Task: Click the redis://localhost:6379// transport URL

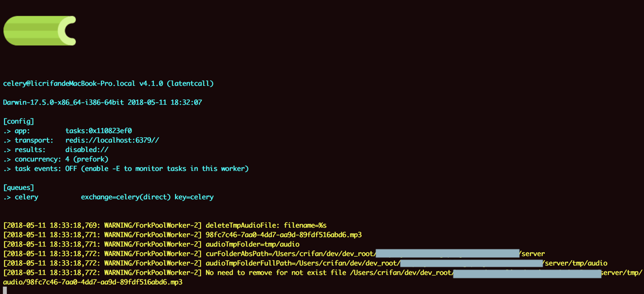Action: [x=112, y=140]
